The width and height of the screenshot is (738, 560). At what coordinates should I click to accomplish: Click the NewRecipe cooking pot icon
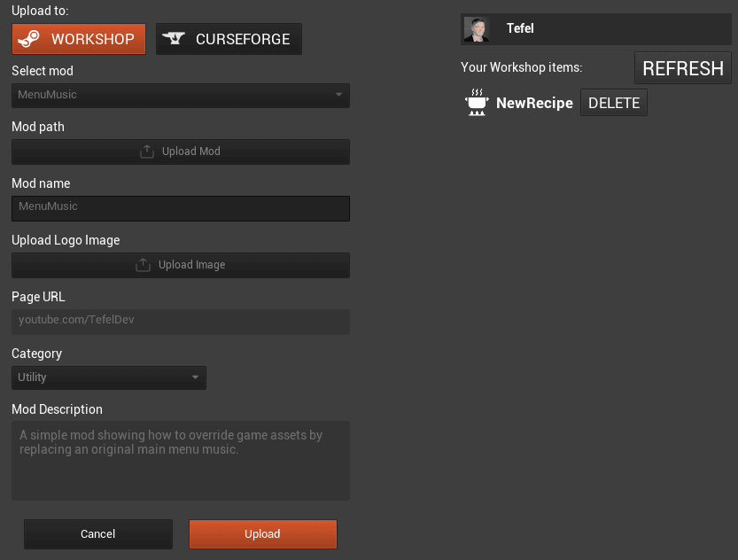click(477, 102)
